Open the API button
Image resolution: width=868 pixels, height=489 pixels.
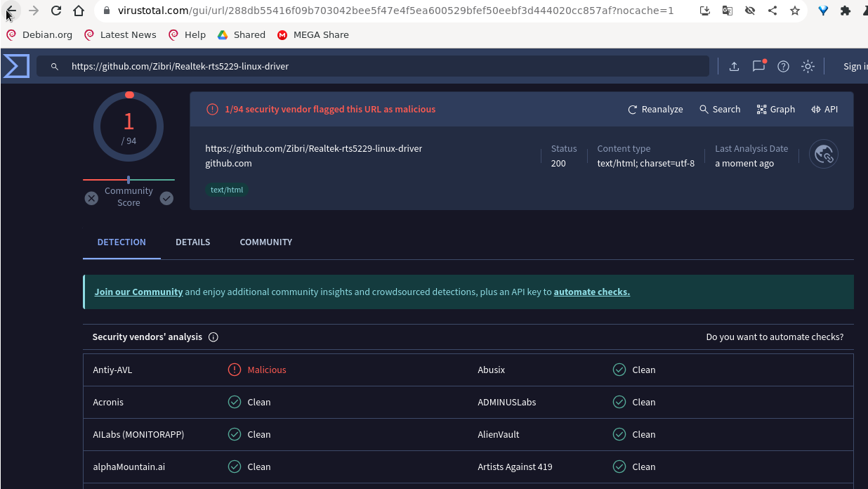[824, 110]
